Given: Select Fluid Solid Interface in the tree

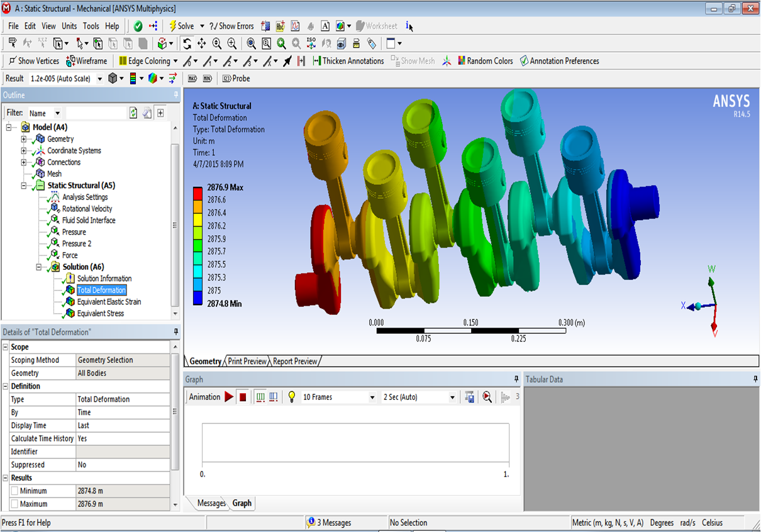Looking at the screenshot, I should coord(89,221).
